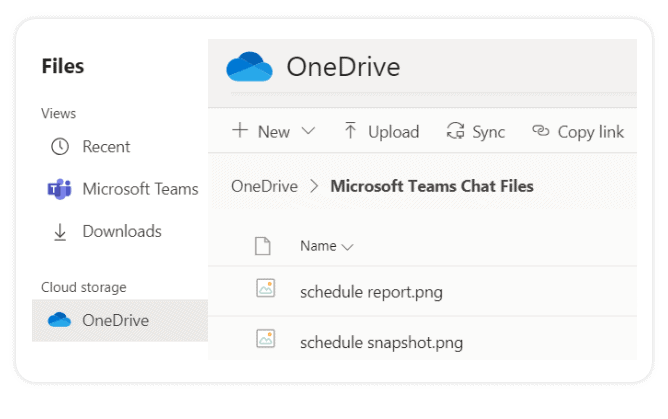This screenshot has height=419, width=668.
Task: Click the Cloud storage section label
Action: [84, 287]
